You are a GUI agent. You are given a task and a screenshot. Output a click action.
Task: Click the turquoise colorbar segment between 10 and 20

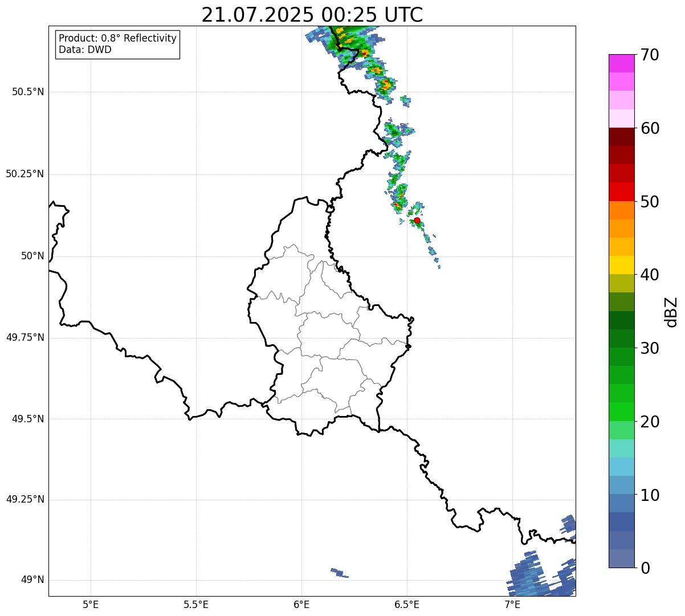(622, 448)
